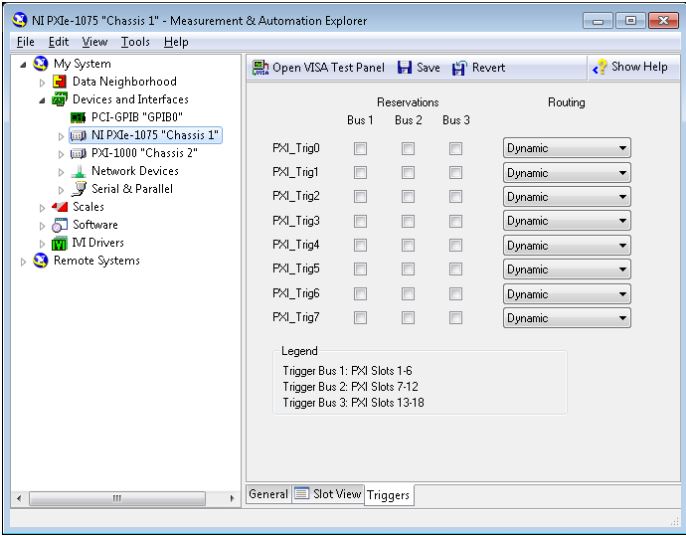686x536 pixels.
Task: Click the tree scrollbar left arrow
Action: coord(19,498)
